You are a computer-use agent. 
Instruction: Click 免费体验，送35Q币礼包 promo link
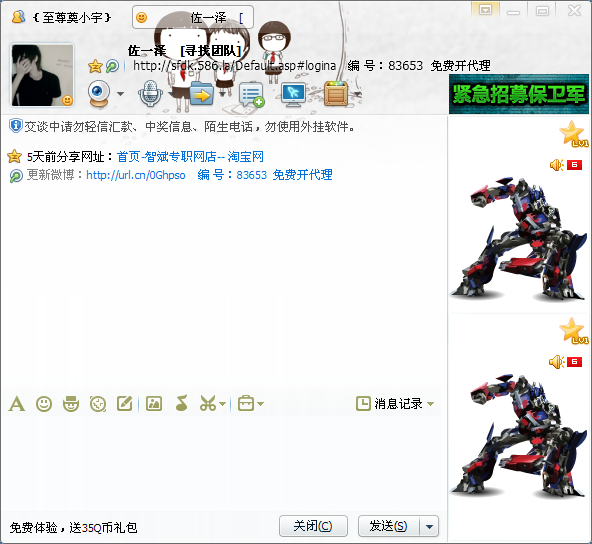(74, 527)
